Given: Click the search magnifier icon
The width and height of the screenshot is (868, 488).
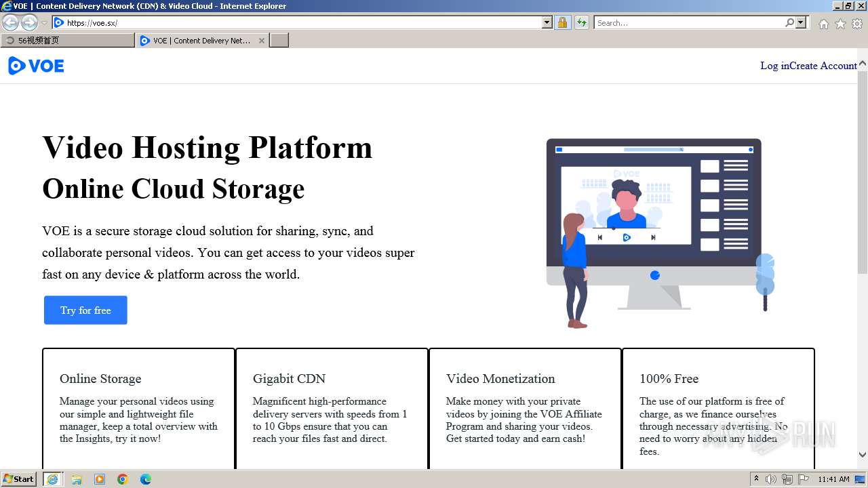Looking at the screenshot, I should pyautogui.click(x=789, y=23).
